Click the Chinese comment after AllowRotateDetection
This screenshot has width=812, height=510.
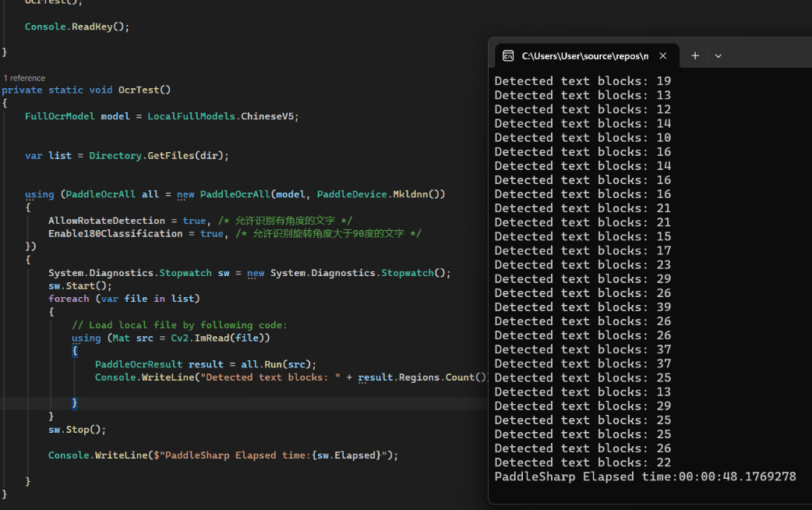tap(284, 221)
